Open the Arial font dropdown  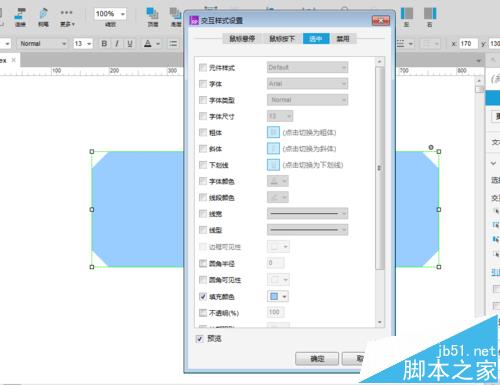point(307,83)
